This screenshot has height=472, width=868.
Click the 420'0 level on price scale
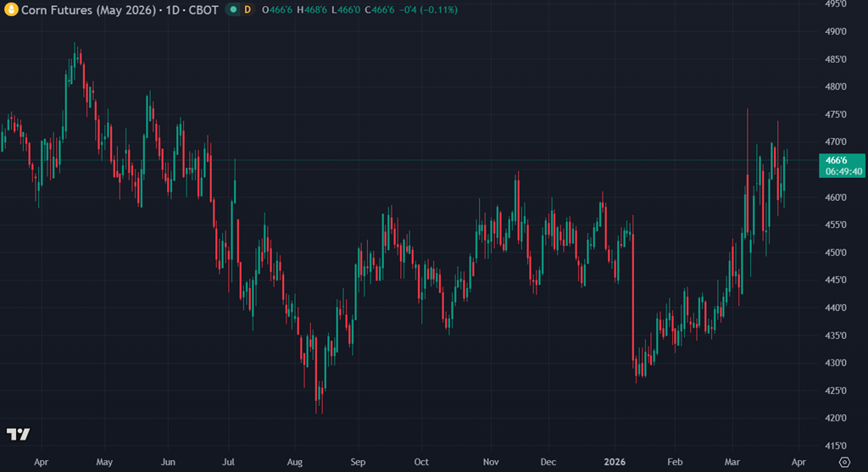837,418
